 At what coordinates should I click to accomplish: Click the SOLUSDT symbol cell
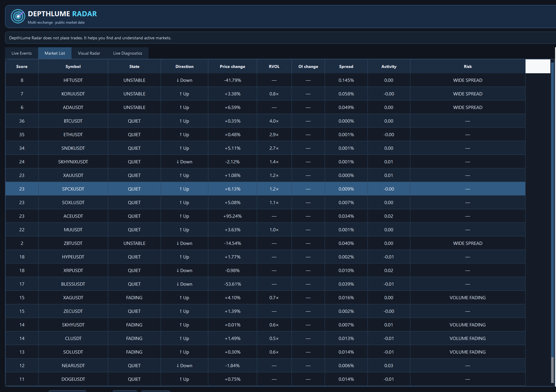point(73,352)
